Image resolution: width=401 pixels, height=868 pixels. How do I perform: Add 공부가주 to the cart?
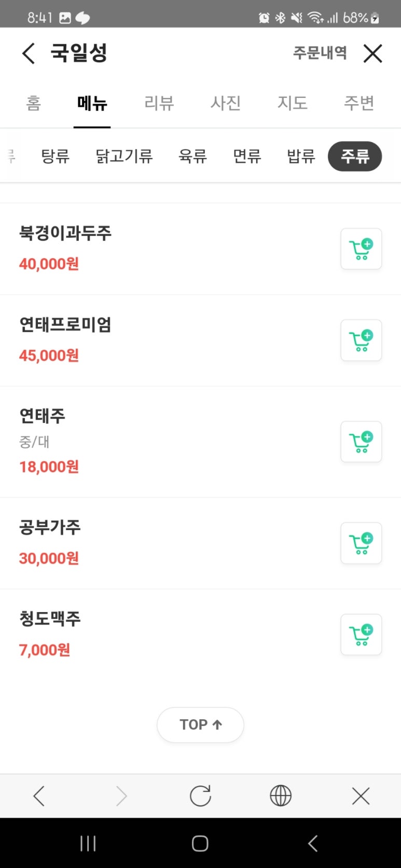[x=361, y=543]
